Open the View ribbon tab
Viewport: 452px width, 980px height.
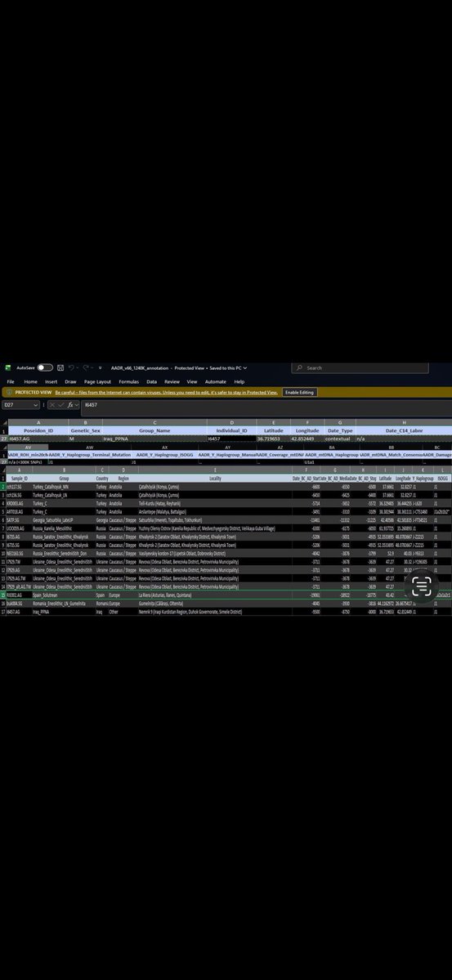click(x=192, y=381)
